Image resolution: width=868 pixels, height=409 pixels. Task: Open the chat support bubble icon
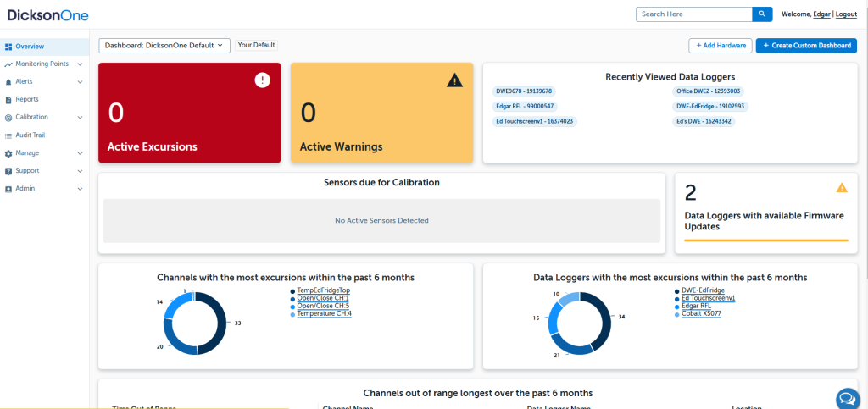(x=847, y=398)
